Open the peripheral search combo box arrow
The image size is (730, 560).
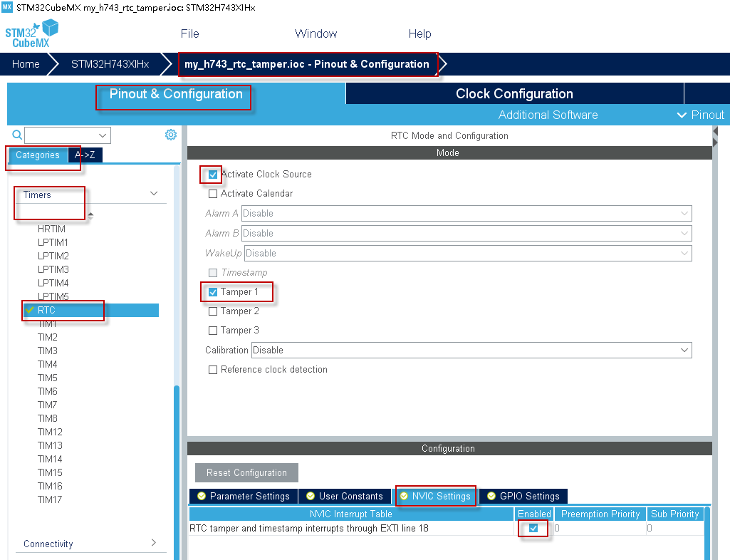tap(103, 135)
